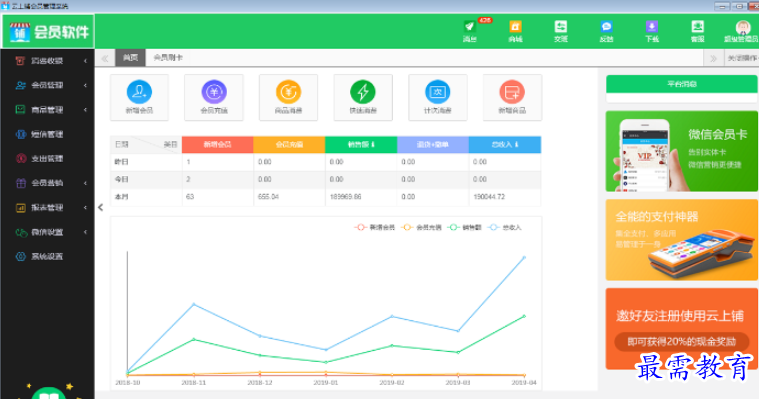759x399 pixels.
Task: Open the 反馈 feedback icon
Action: coord(606,31)
